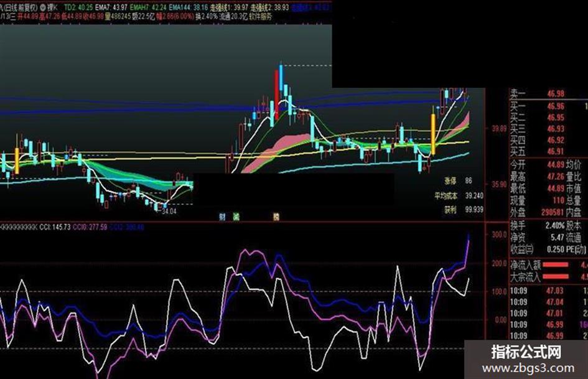This screenshot has height=379, width=588.
Task: Click the 外盘 290581 value
Action: tap(553, 212)
